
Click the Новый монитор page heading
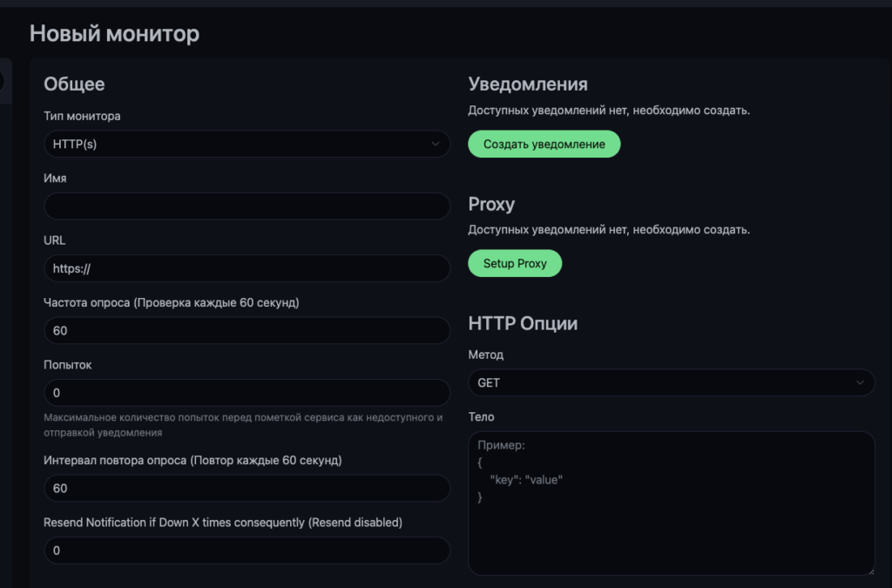coord(114,34)
